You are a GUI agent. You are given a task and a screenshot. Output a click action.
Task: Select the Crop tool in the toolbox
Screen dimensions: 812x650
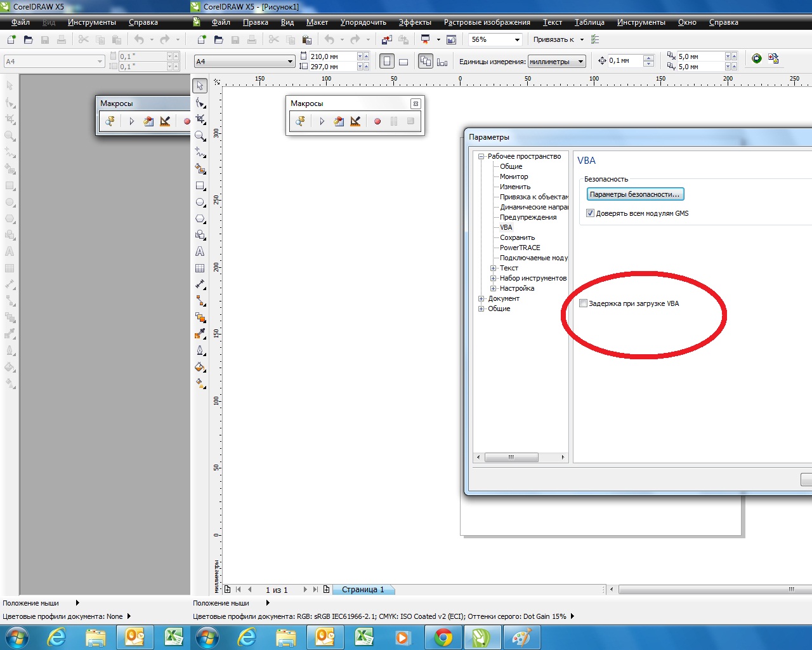point(200,119)
